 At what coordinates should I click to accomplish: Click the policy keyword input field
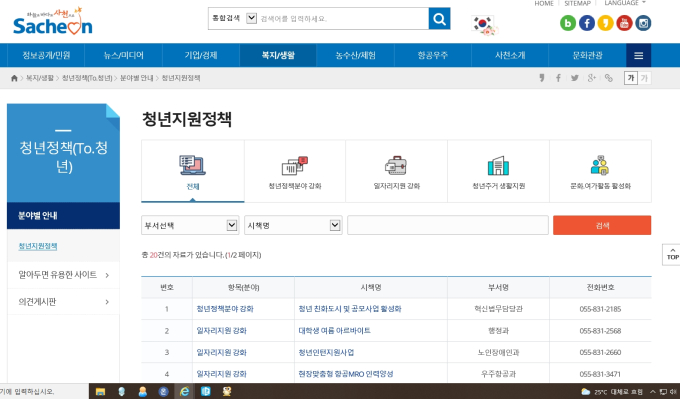point(448,225)
